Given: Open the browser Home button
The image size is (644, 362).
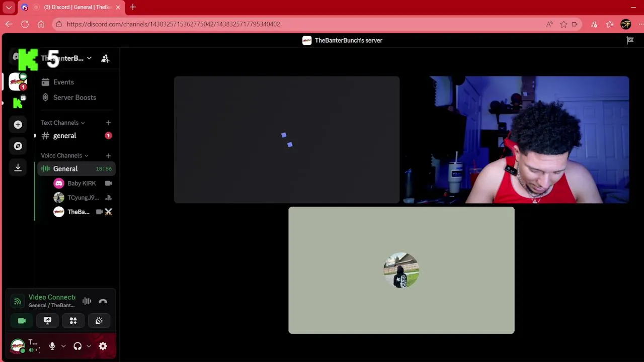Looking at the screenshot, I should click(41, 24).
